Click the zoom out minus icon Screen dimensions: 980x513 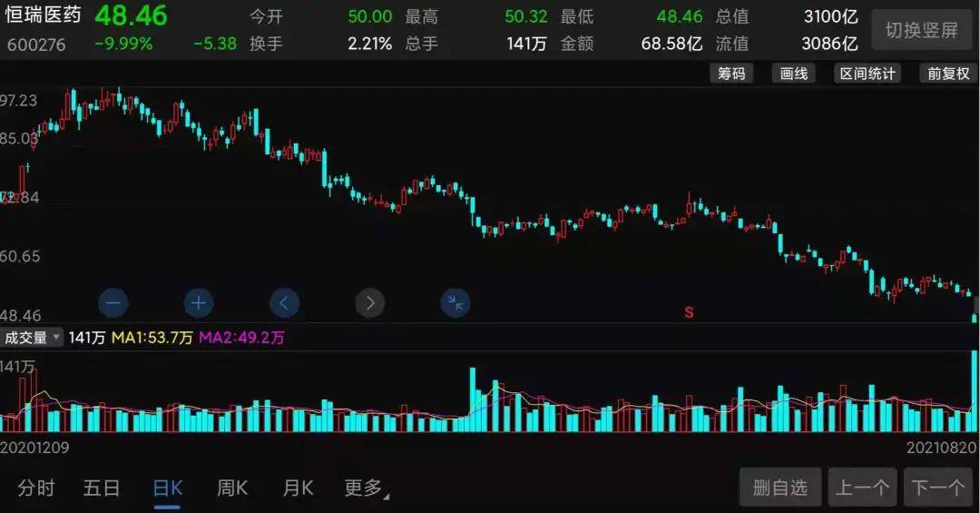click(x=113, y=302)
